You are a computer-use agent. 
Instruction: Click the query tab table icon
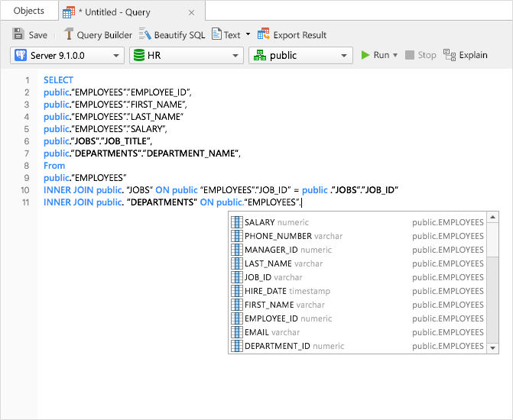[x=69, y=12]
